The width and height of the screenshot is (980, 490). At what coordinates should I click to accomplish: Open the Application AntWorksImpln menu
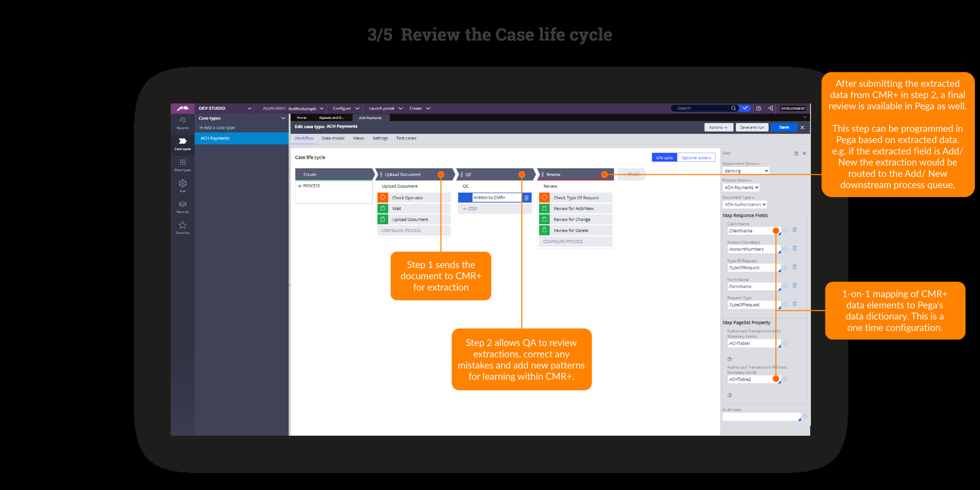click(293, 108)
